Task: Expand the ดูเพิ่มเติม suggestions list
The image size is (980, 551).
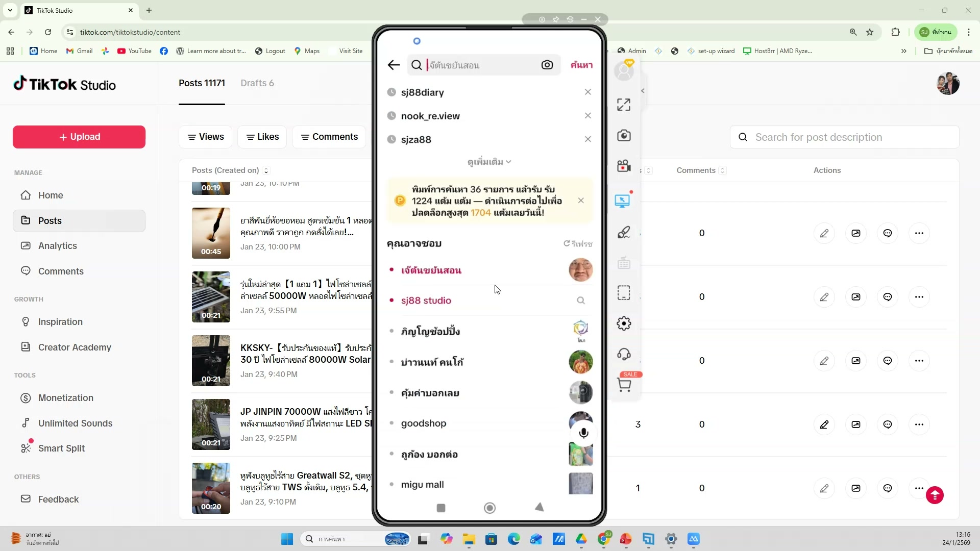Action: pyautogui.click(x=489, y=161)
